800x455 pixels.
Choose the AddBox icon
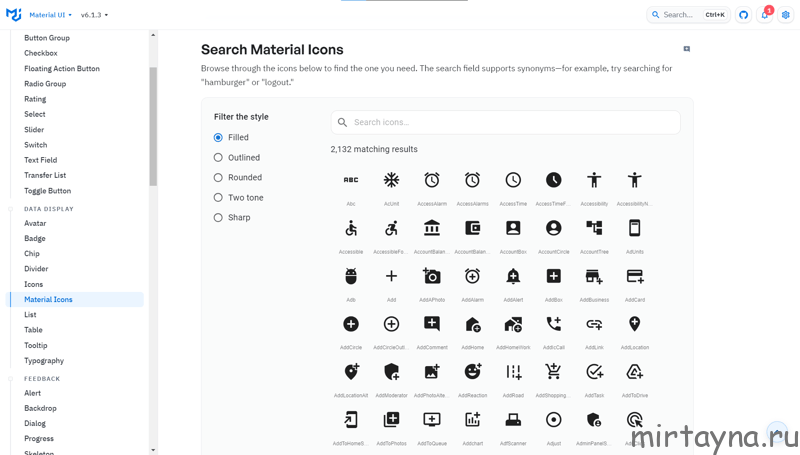554,276
